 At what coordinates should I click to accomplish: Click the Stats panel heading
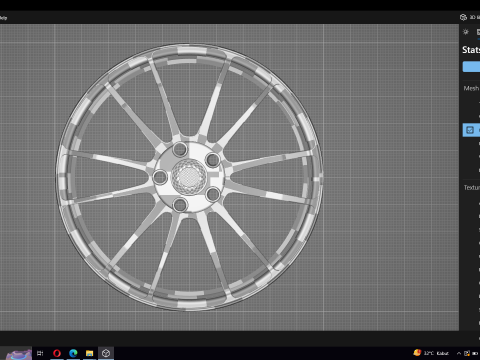click(471, 50)
